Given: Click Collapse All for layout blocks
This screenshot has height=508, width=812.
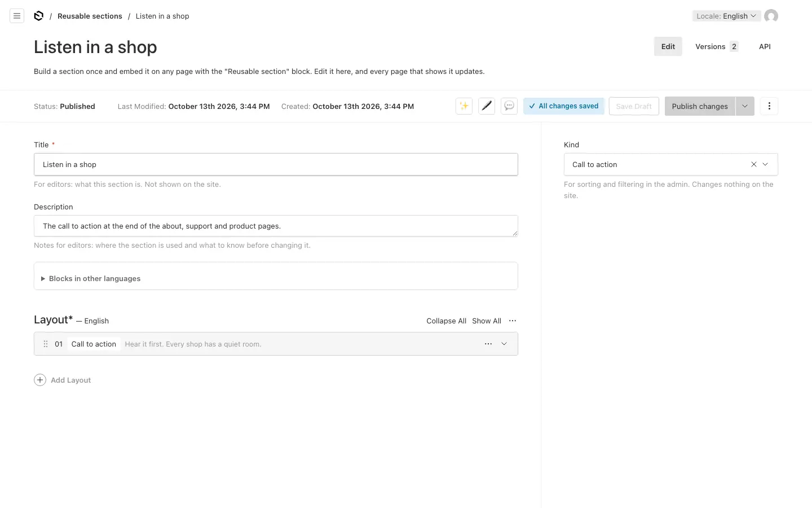Looking at the screenshot, I should click(446, 321).
